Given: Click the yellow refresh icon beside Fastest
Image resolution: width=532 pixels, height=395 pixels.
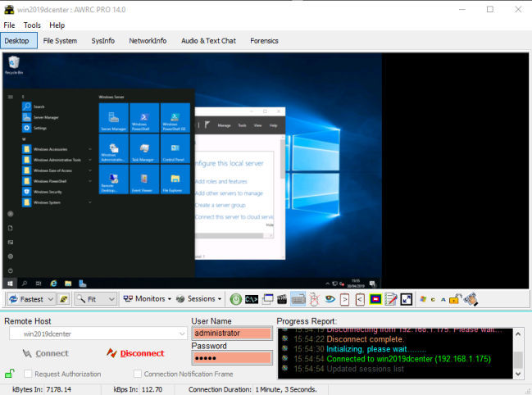Looking at the screenshot, I should pos(63,299).
